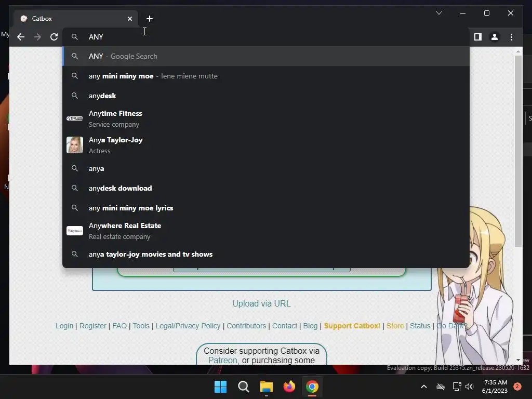Image resolution: width=532 pixels, height=399 pixels.
Task: Choose 'any mini miny moe lyrics' suggestion
Action: [x=266, y=208]
